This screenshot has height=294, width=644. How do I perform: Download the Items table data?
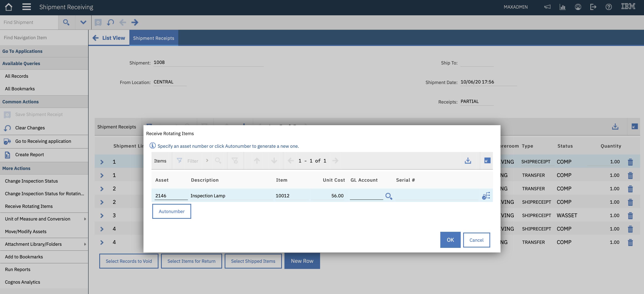point(468,161)
